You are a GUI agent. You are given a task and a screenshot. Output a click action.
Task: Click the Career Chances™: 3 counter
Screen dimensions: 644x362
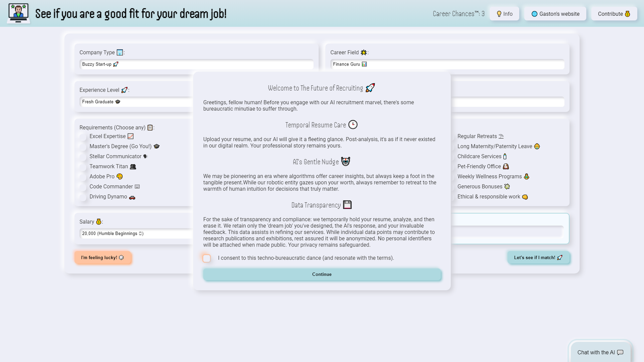(x=458, y=14)
